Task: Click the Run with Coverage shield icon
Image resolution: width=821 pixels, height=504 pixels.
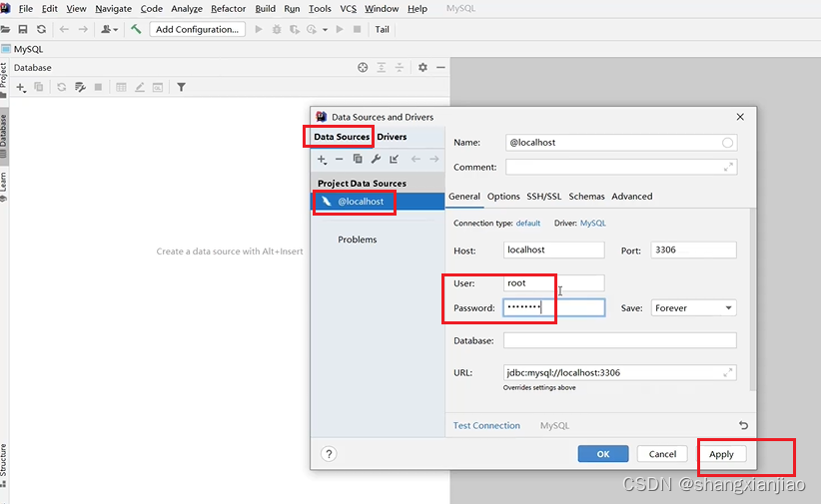Action: click(295, 29)
